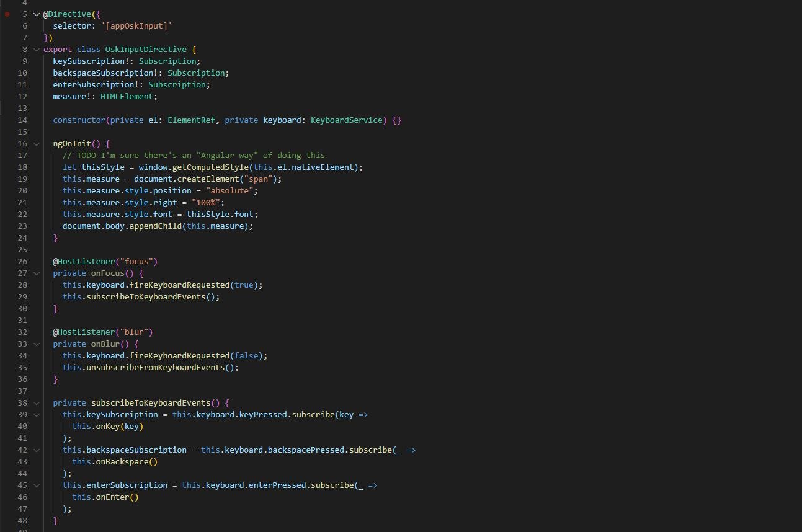This screenshot has width=802, height=532.
Task: Click the export keyword on line 8
Action: click(58, 49)
